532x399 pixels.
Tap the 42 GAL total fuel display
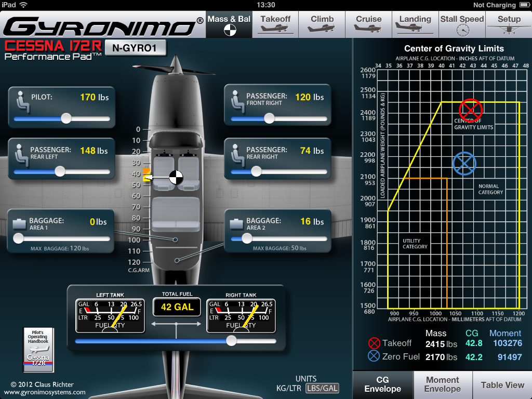coord(177,307)
